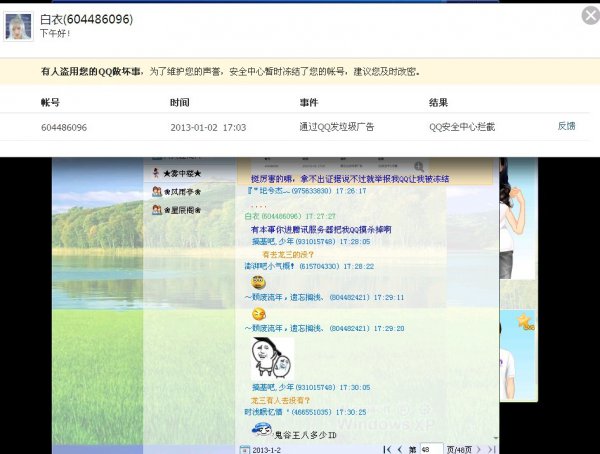600x454 pixels.
Task: Click the page number input field
Action: pos(428,449)
